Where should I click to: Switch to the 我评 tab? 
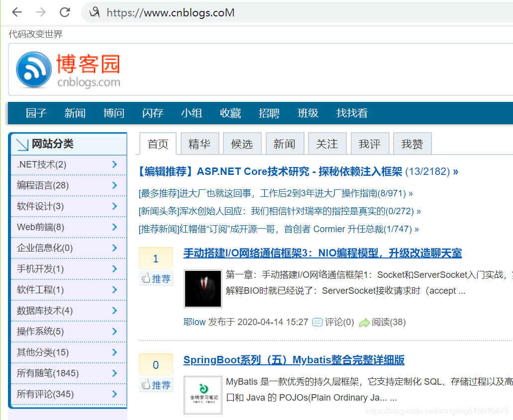pos(370,144)
